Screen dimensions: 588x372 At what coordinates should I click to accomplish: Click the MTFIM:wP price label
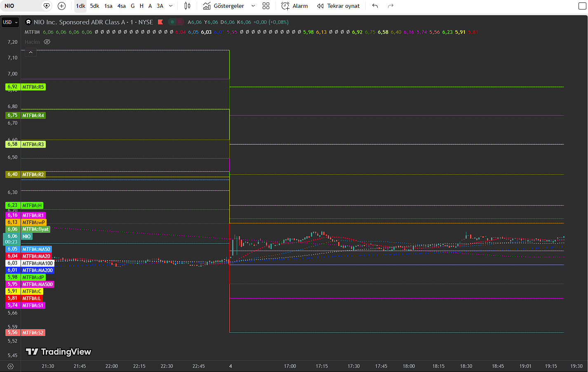click(x=33, y=223)
